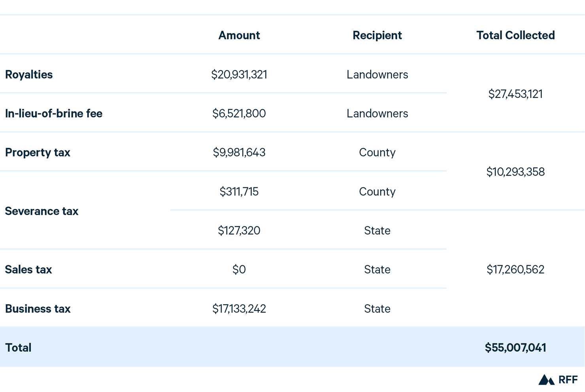Click the In-lieu-of-brine fee label
The height and width of the screenshot is (392, 585).
[x=54, y=113]
